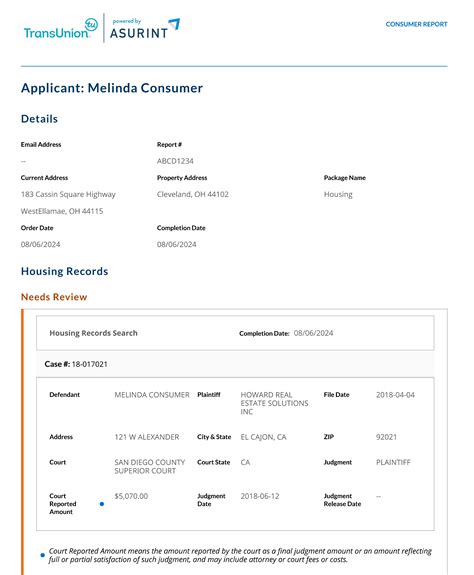The height and width of the screenshot is (575, 474).
Task: Click the Property Address label
Action: (182, 177)
